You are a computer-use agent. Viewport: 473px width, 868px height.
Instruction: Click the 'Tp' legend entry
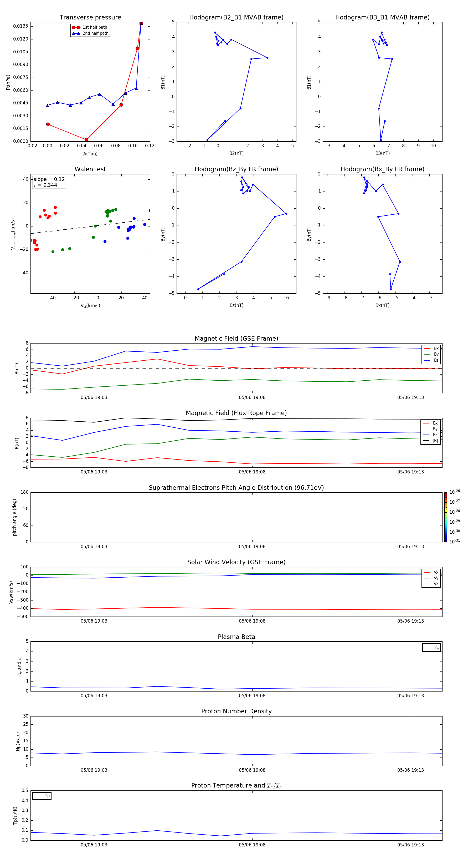tap(42, 796)
